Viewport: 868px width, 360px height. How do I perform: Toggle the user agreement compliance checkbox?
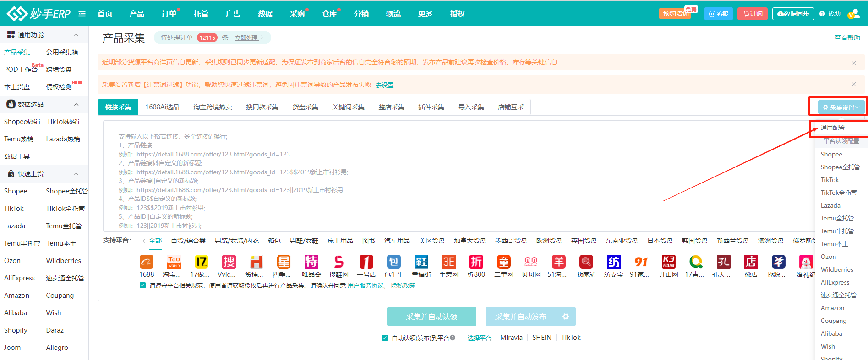142,285
